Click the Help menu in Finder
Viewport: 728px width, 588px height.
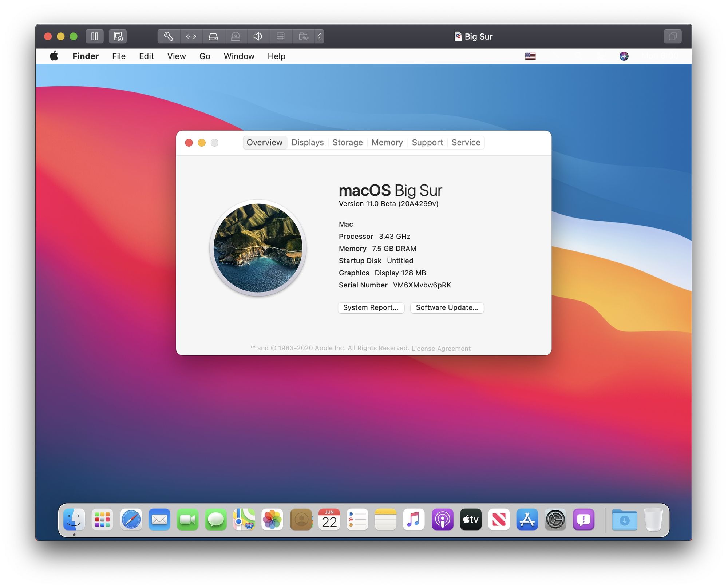coord(276,55)
